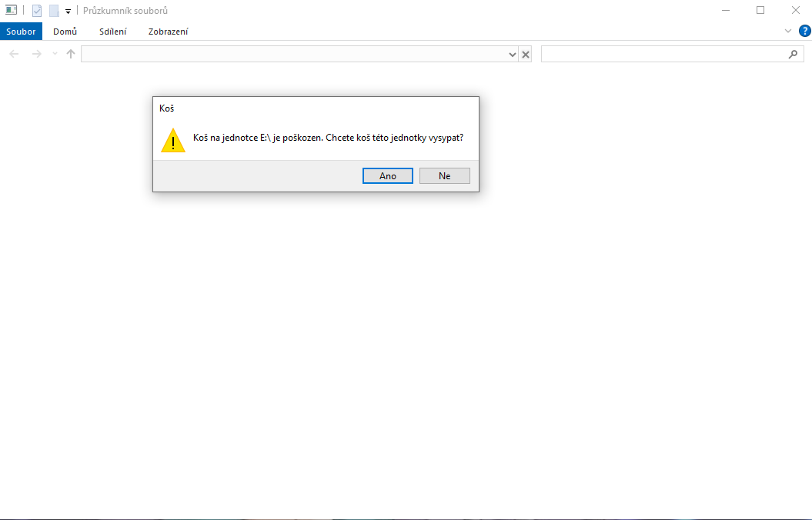Click the Properties quick access icon
The width and height of the screenshot is (812, 520).
(37, 10)
